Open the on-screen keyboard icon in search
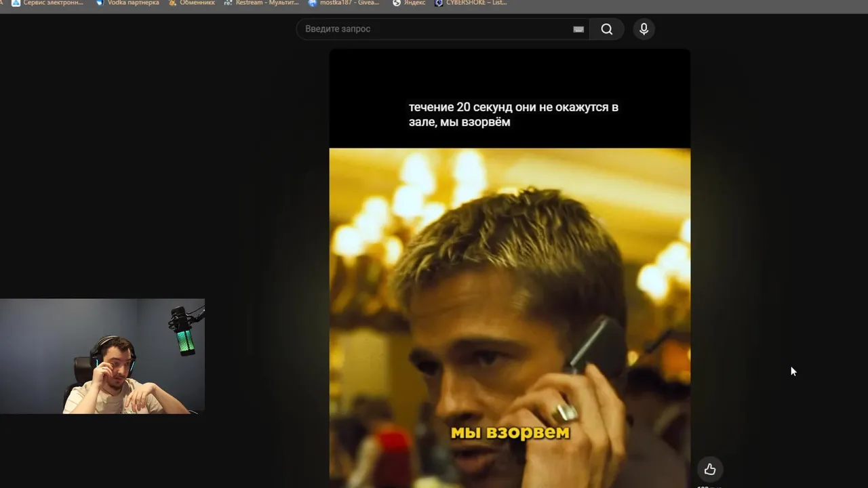This screenshot has height=488, width=868. pos(578,29)
